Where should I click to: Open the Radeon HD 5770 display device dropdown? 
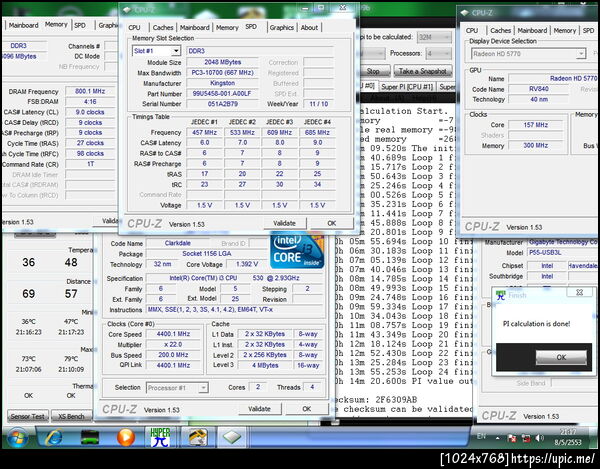click(580, 54)
